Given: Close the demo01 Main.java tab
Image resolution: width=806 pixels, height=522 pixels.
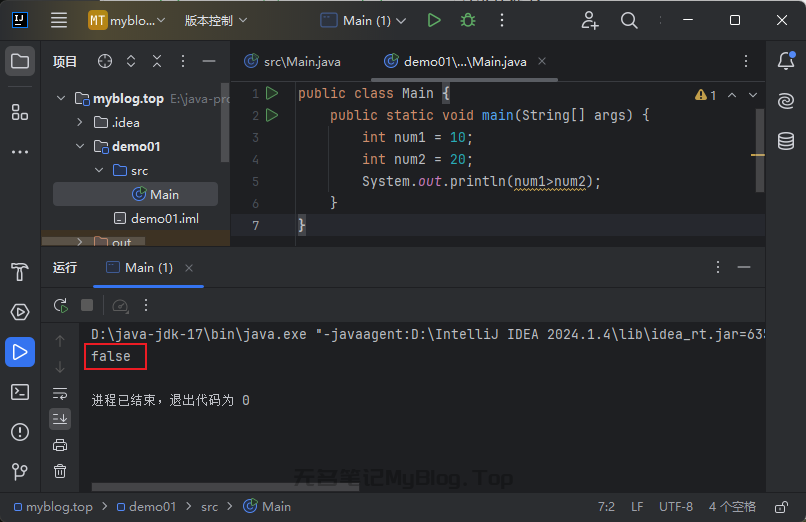Looking at the screenshot, I should coord(542,61).
